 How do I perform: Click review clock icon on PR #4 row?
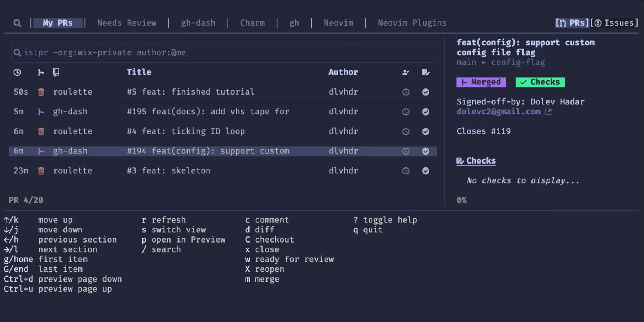pos(406,131)
